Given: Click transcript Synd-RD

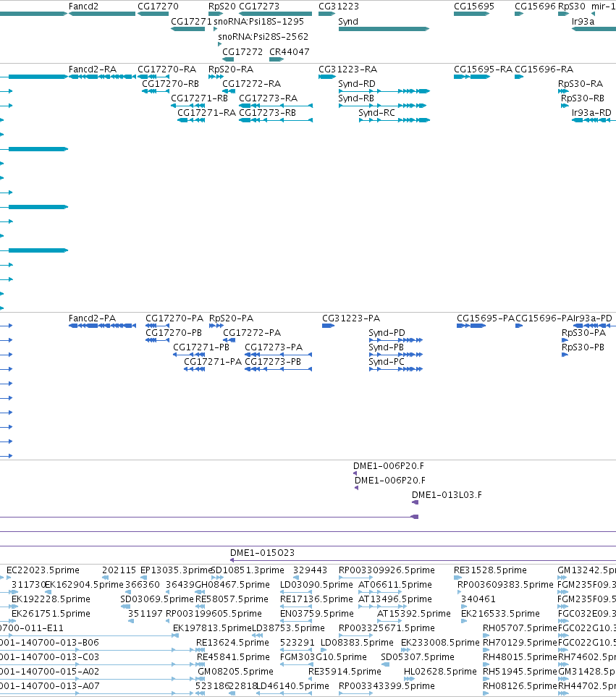Looking at the screenshot, I should click(x=356, y=84).
